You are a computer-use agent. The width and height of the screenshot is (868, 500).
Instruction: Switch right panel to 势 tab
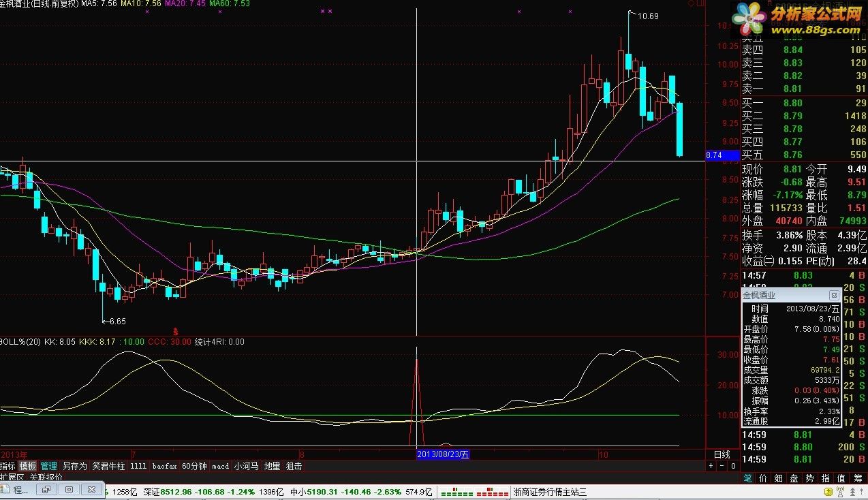(x=810, y=478)
